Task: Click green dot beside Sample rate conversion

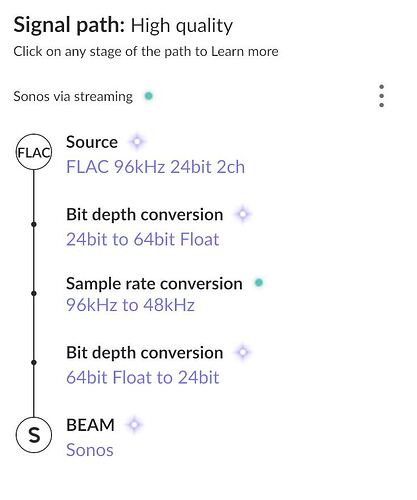Action: [259, 283]
